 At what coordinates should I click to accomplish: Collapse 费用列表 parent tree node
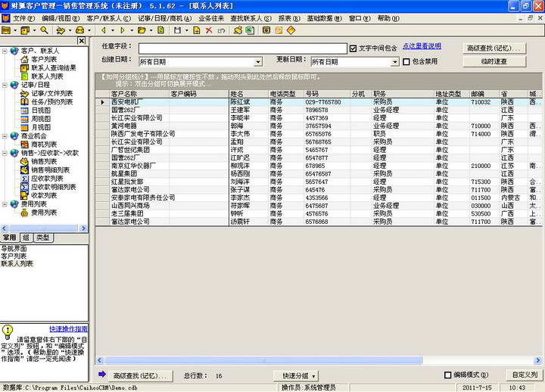(5, 204)
